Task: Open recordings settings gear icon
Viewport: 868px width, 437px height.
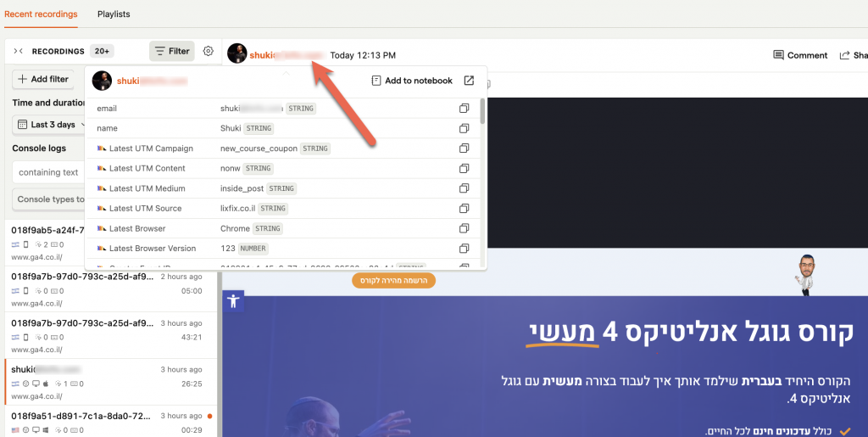Action: [209, 51]
